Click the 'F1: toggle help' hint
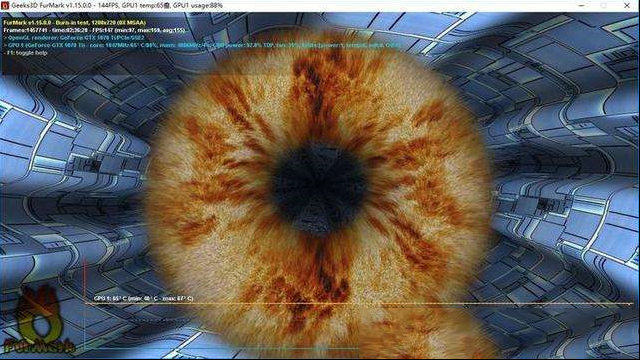Image resolution: width=640 pixels, height=360 pixels. point(25,53)
